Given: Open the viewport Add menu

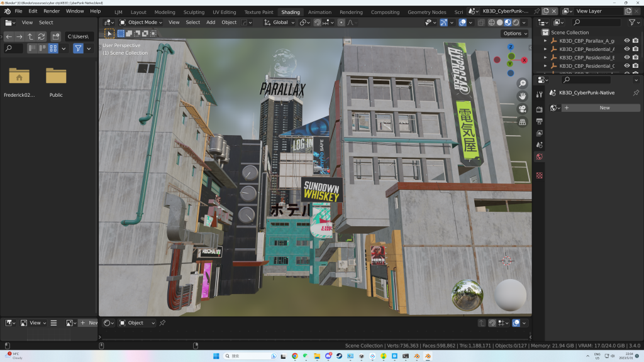Looking at the screenshot, I should pyautogui.click(x=211, y=23).
